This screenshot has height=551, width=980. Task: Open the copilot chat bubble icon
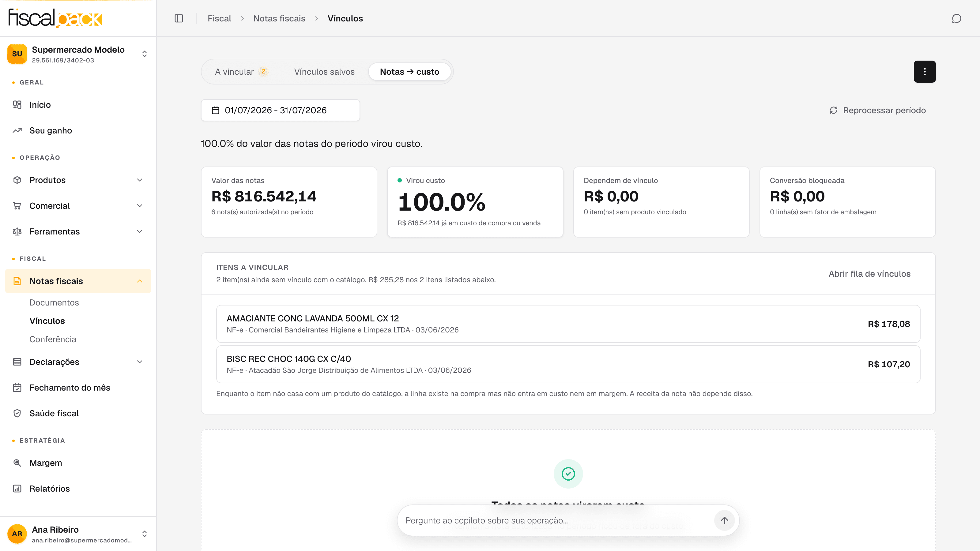point(956,18)
